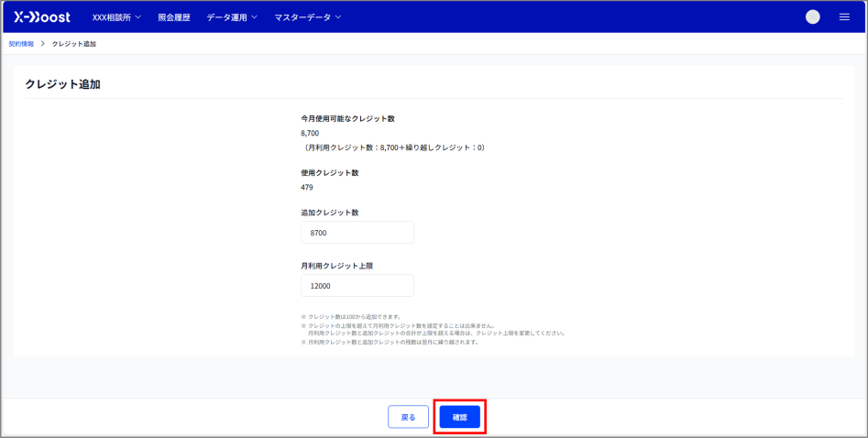Expand the XXX相談所 dropdown
This screenshot has height=438, width=868.
click(x=116, y=17)
